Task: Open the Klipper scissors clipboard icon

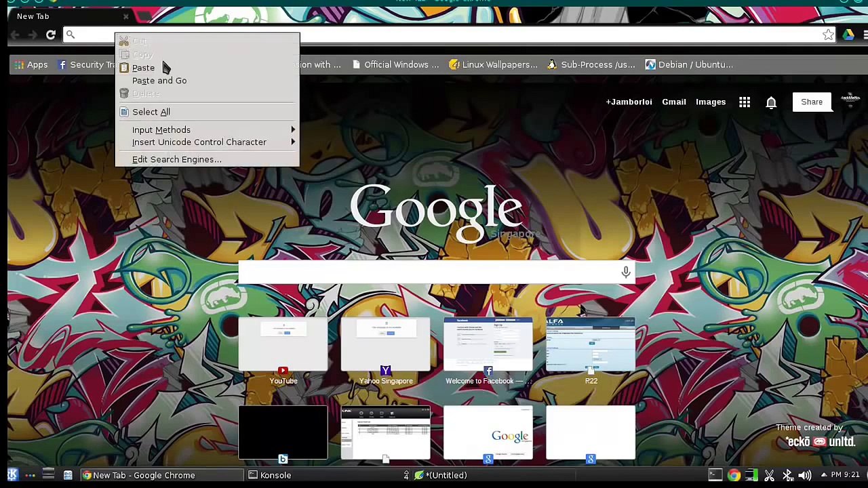Action: coord(770,475)
